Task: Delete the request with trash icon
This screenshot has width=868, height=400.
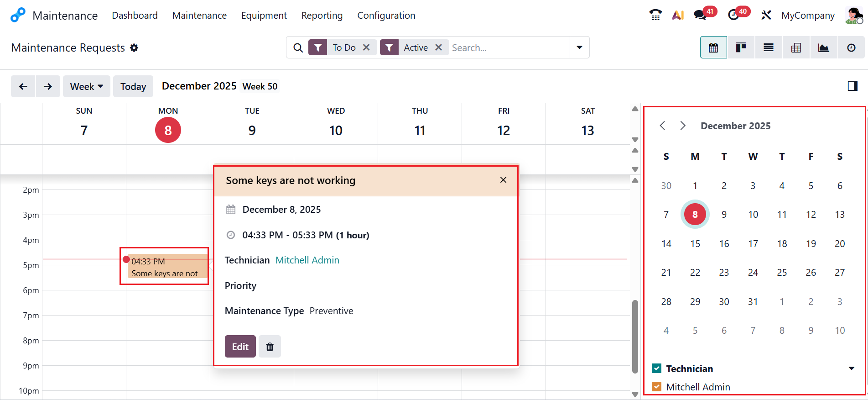Action: point(270,347)
